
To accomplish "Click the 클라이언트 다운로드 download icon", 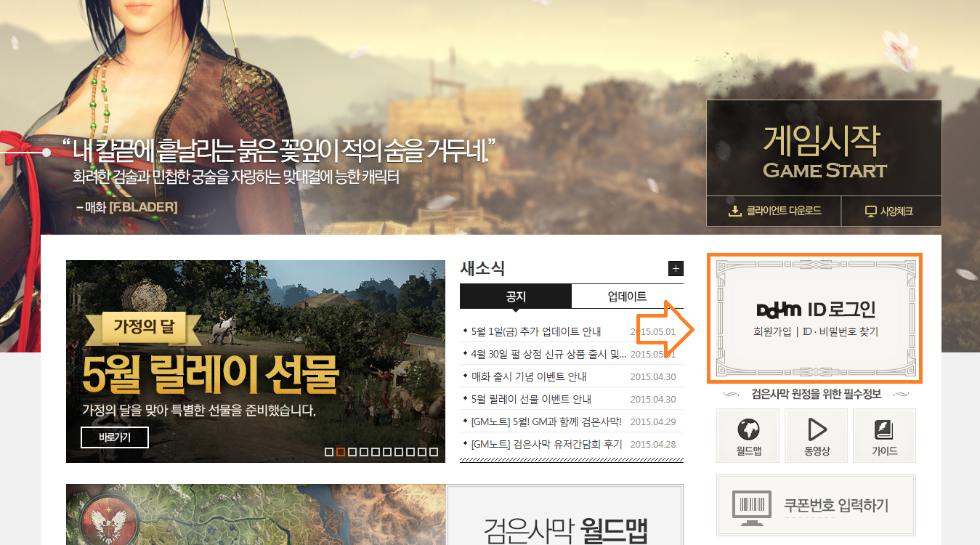I will [x=735, y=211].
